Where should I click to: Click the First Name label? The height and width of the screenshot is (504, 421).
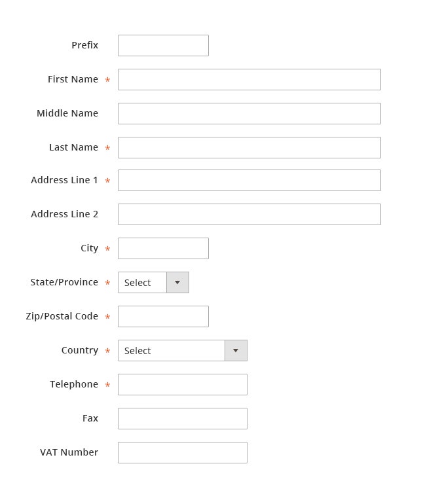pyautogui.click(x=73, y=79)
